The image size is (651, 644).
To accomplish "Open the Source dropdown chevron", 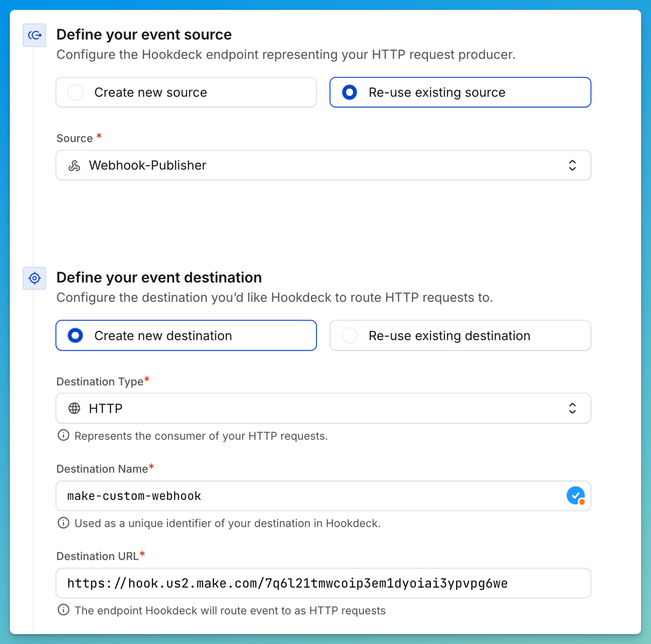I will 572,165.
